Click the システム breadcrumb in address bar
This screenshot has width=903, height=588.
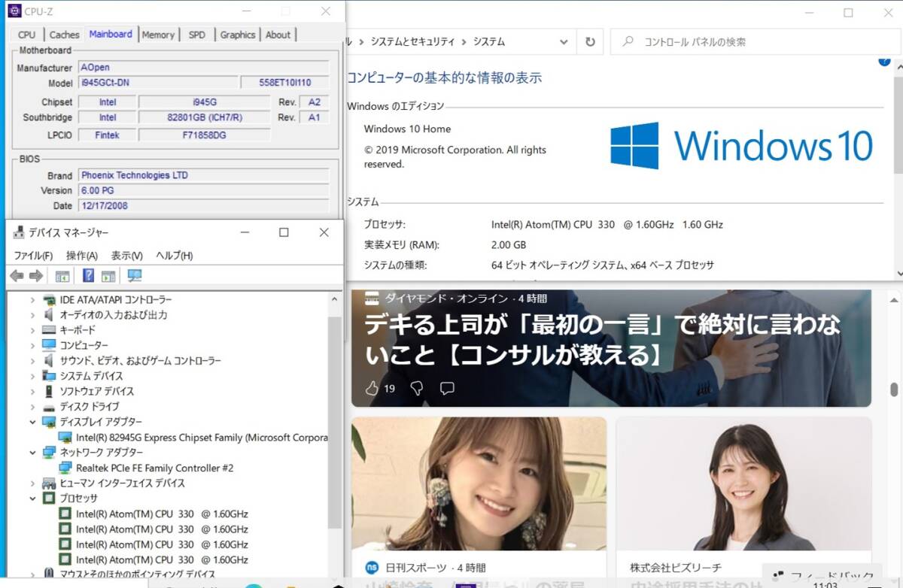point(489,42)
